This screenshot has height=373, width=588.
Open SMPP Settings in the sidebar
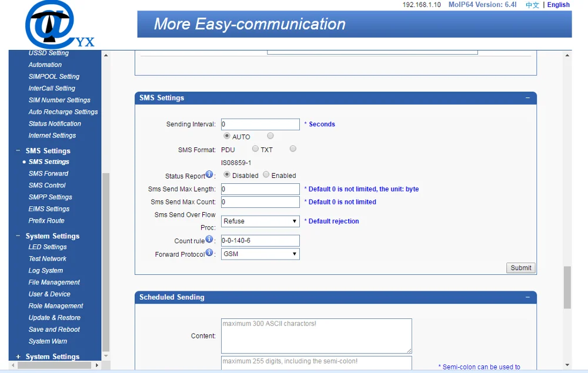coord(50,197)
